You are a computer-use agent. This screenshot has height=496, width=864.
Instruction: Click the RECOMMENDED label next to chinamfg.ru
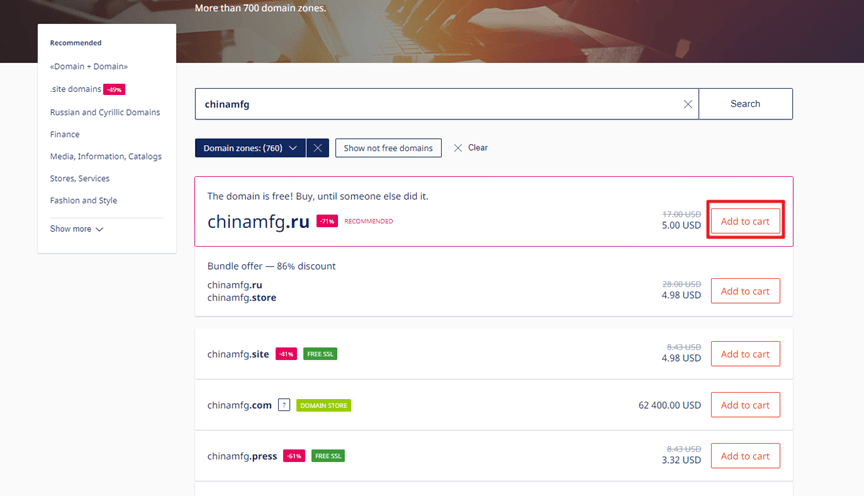pyautogui.click(x=369, y=221)
